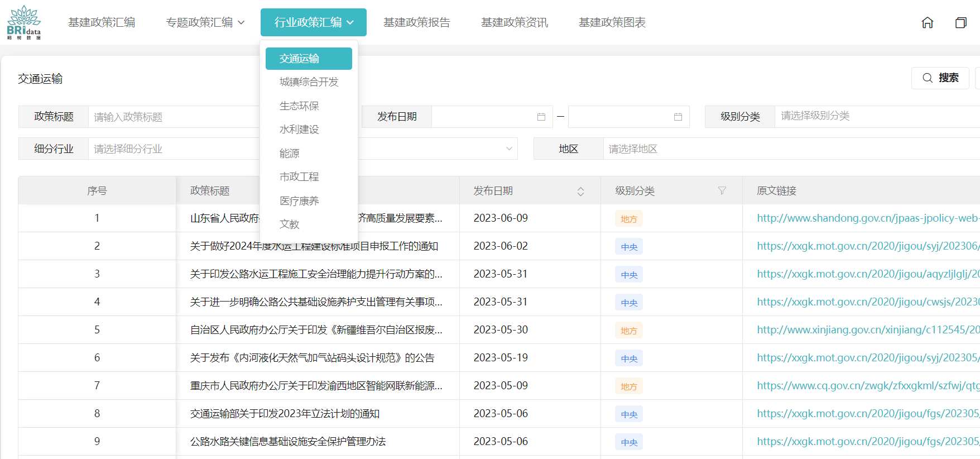Click the search magnifier button
Screen dimensions: 980x459
click(x=940, y=78)
